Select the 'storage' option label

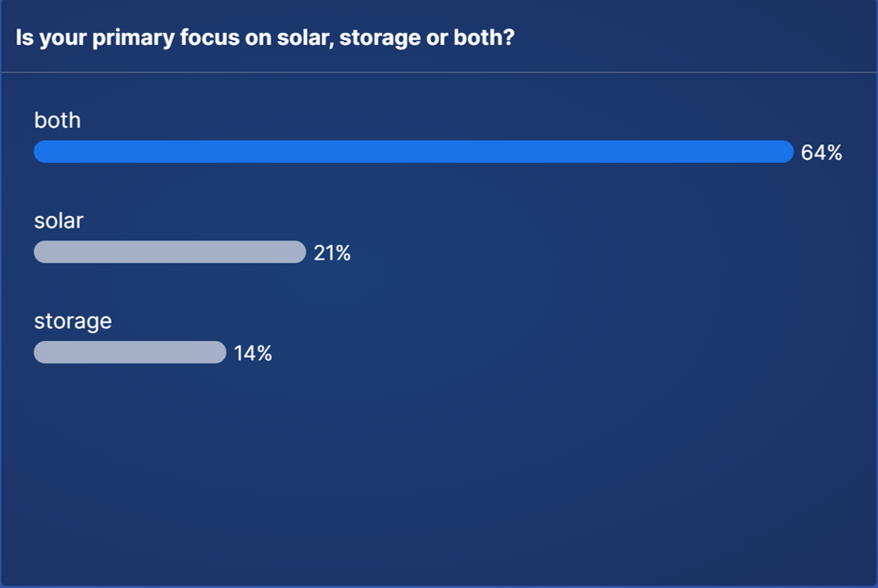tap(73, 322)
